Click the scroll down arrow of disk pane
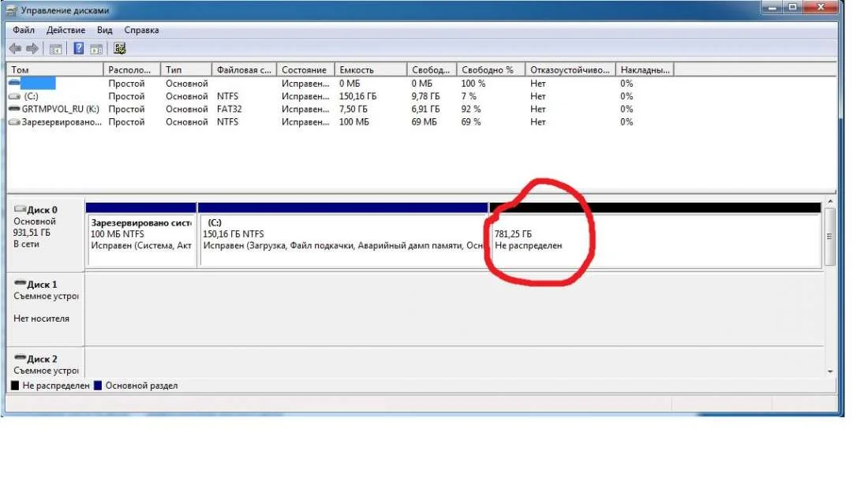 coord(830,371)
